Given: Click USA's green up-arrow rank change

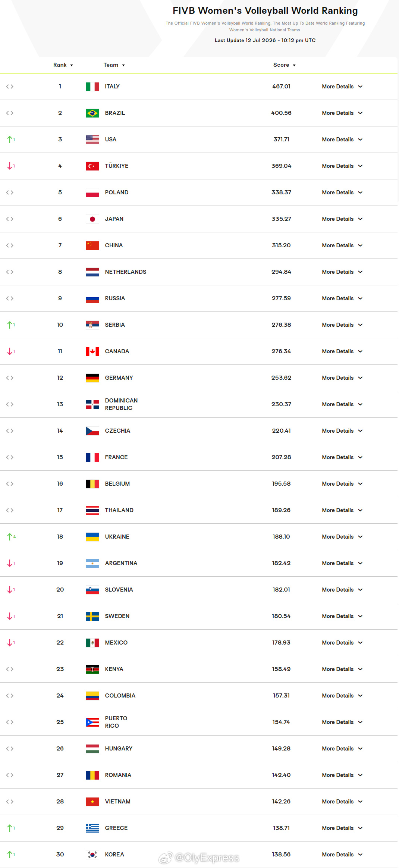Looking at the screenshot, I should [11, 140].
